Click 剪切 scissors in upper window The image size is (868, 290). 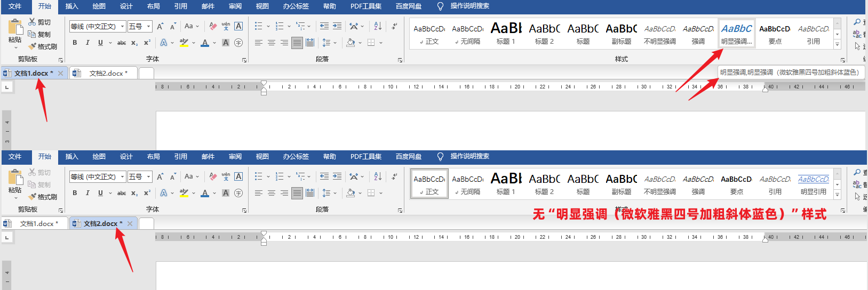(32, 22)
